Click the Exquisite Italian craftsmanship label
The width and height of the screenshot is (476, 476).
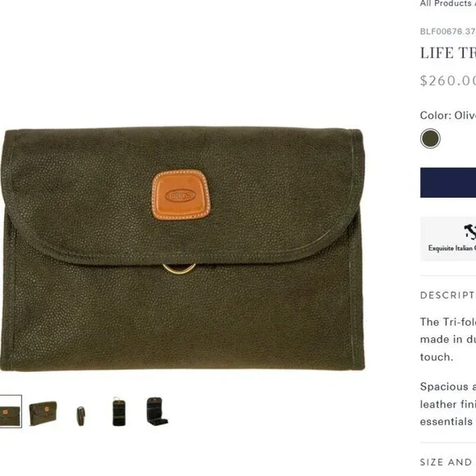click(x=452, y=249)
